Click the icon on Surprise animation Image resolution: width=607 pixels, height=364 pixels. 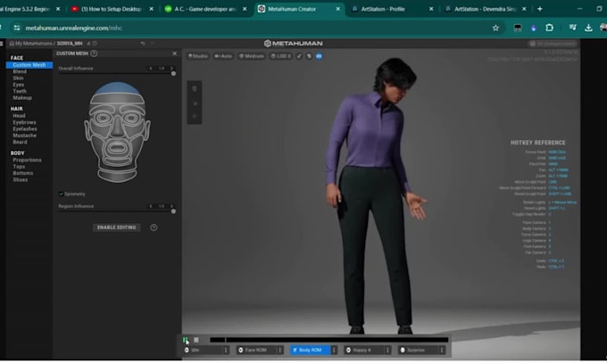pos(403,350)
